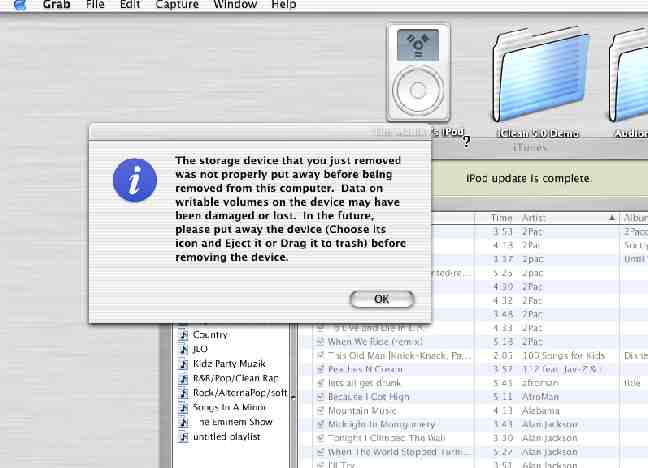648x468 pixels.
Task: Select the iClean 5.0 Demo folder icon
Action: [x=539, y=74]
